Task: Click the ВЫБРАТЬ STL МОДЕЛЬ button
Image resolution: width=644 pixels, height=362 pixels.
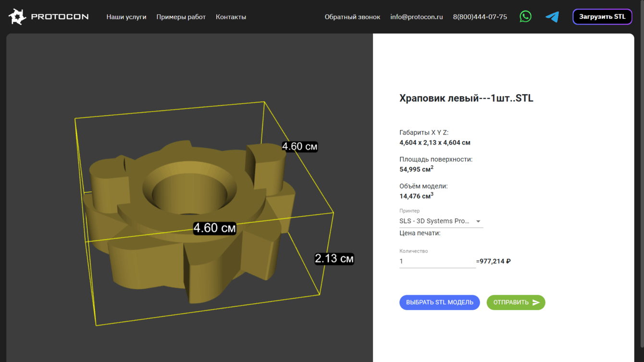Action: 439,302
